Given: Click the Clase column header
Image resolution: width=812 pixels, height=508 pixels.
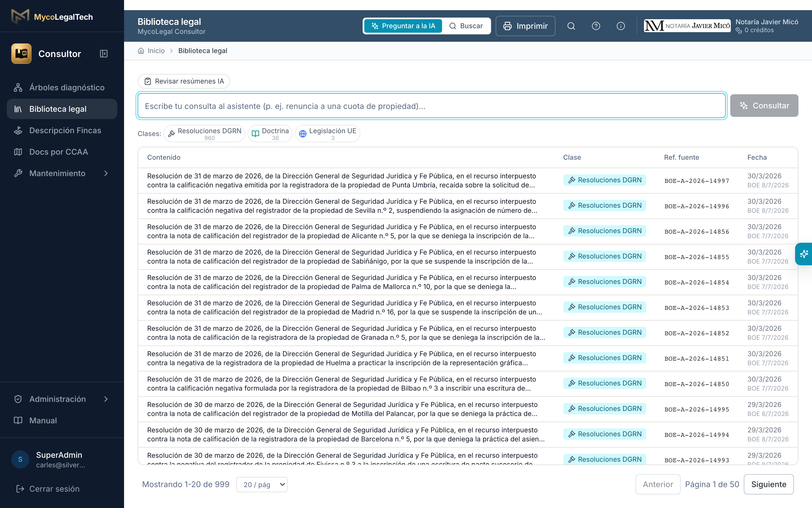Looking at the screenshot, I should pyautogui.click(x=572, y=157).
